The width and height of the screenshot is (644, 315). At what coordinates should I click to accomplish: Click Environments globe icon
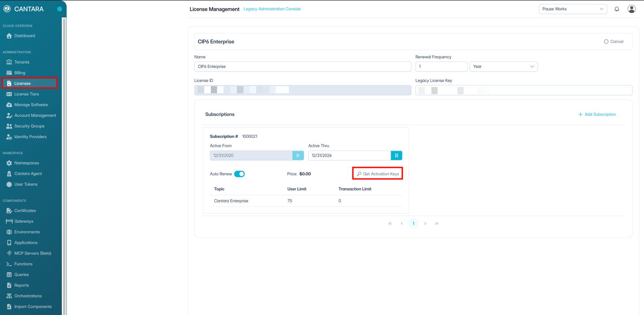coord(9,232)
